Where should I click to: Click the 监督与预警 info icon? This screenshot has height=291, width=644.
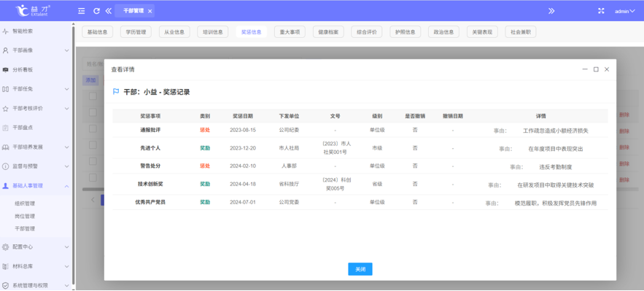[5, 166]
